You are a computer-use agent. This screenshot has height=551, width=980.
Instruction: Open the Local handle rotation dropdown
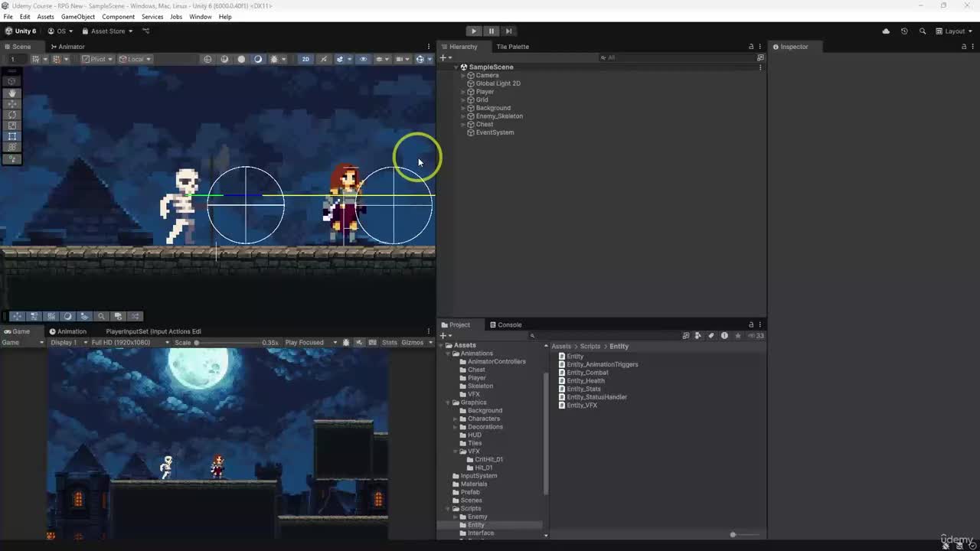pyautogui.click(x=136, y=59)
